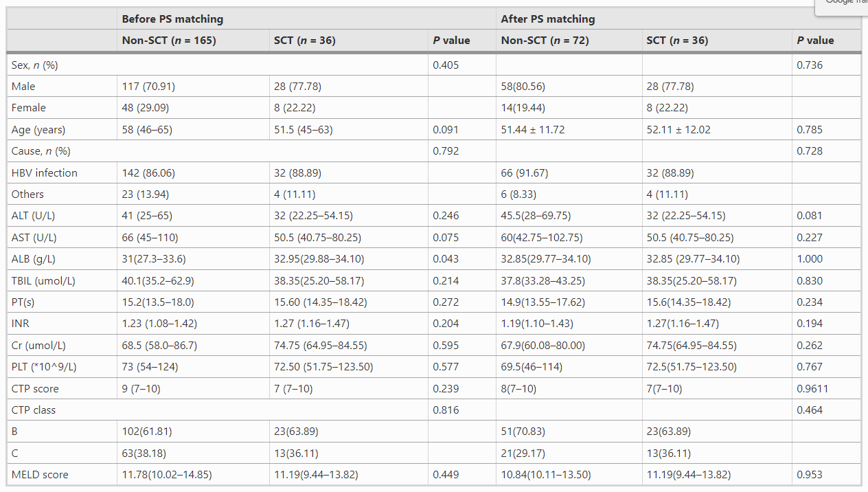Select the 'MELD score' row label
868x492 pixels.
point(40,474)
